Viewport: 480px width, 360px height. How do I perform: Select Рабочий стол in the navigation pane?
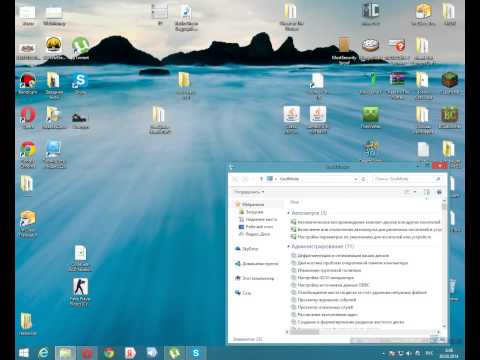coord(256,227)
